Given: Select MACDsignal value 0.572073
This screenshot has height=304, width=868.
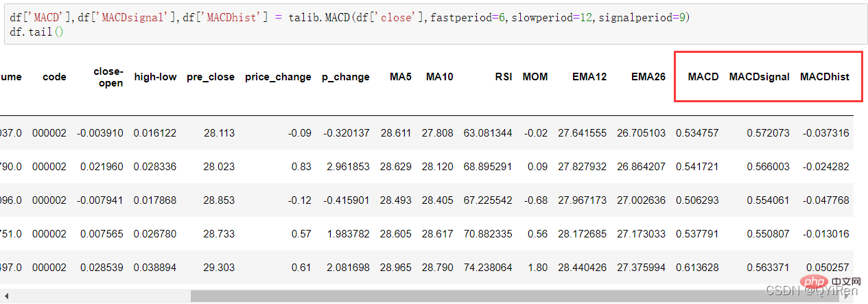Looking at the screenshot, I should 768,133.
